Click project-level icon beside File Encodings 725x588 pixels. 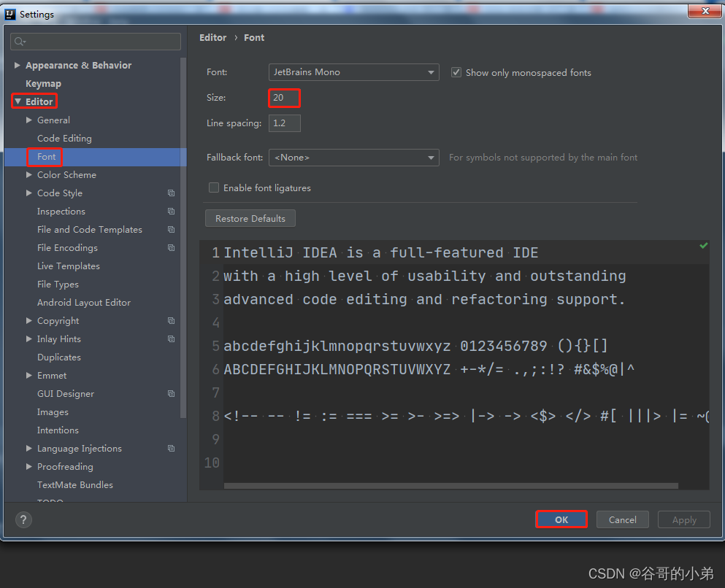point(171,247)
